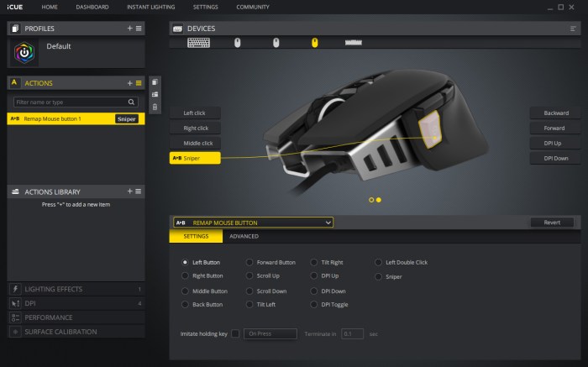Click the search magnifier in action filter
Screen dimensions: 588x367
pos(131,102)
